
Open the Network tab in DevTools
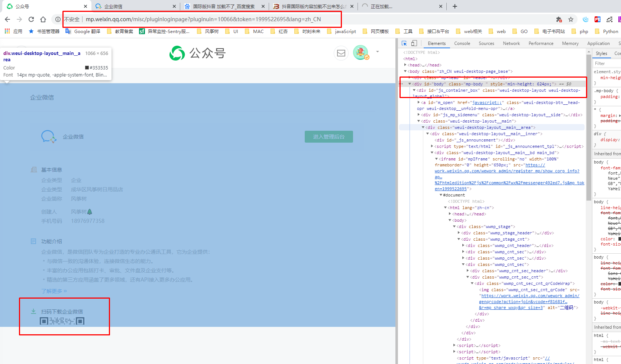[511, 43]
